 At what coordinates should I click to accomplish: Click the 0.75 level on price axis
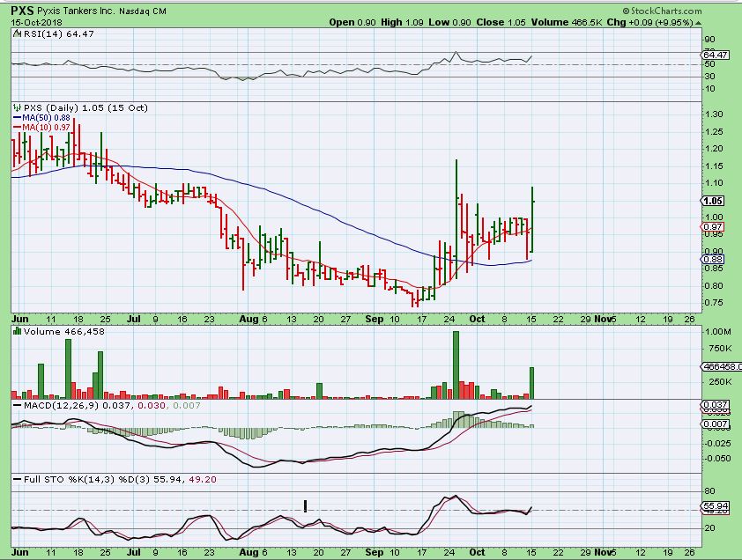pos(713,303)
